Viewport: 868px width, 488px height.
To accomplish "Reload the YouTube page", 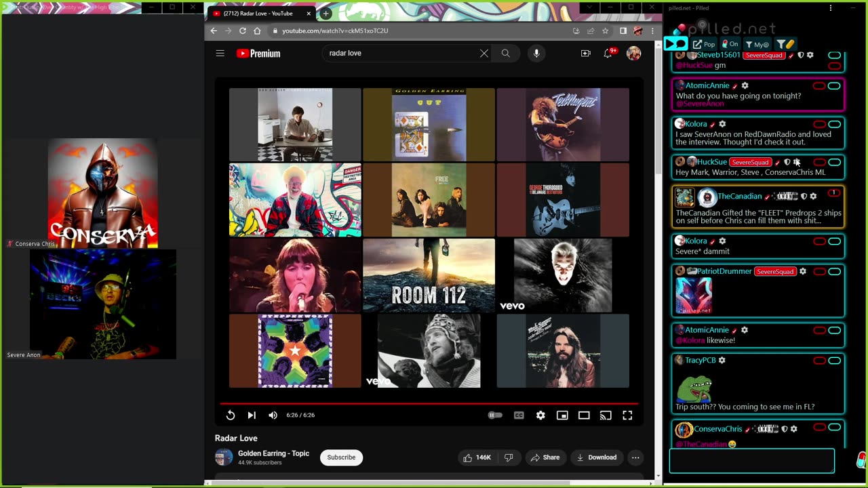I will (x=243, y=30).
